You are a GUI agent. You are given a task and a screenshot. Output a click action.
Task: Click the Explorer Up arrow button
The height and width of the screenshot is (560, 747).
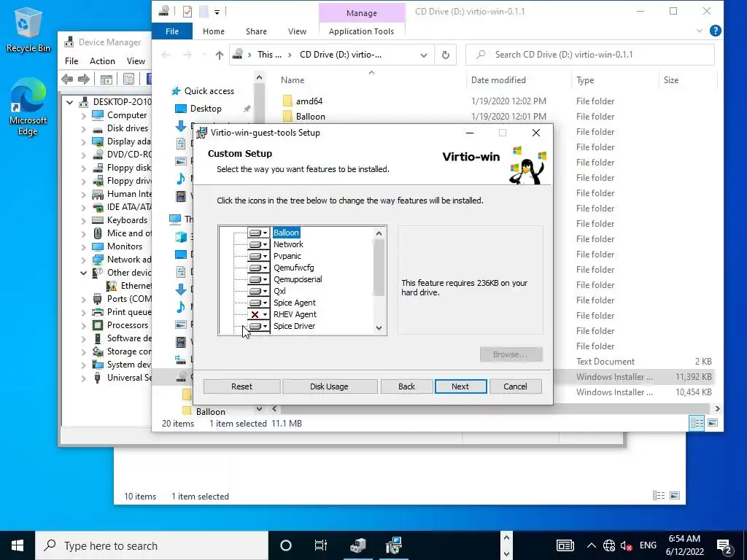(219, 55)
